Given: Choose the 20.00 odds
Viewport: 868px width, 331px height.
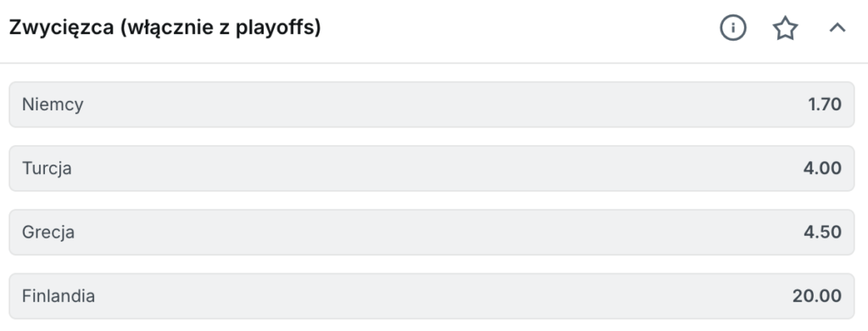Looking at the screenshot, I should [x=817, y=295].
